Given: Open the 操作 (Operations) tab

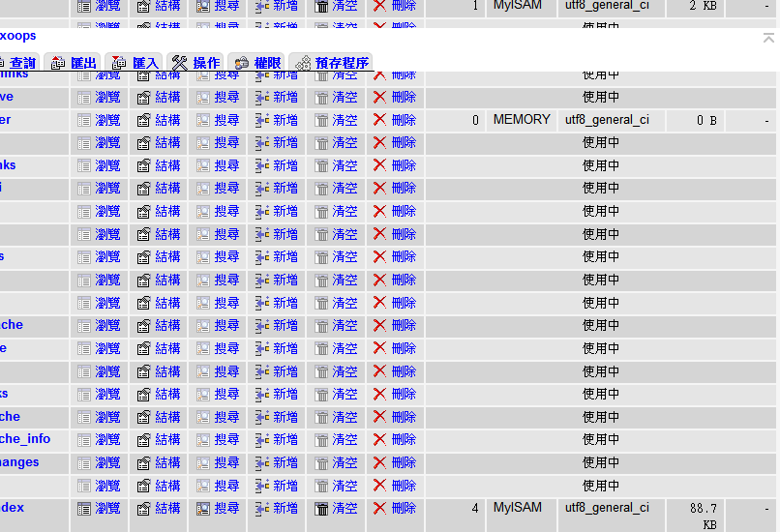Looking at the screenshot, I should (195, 63).
